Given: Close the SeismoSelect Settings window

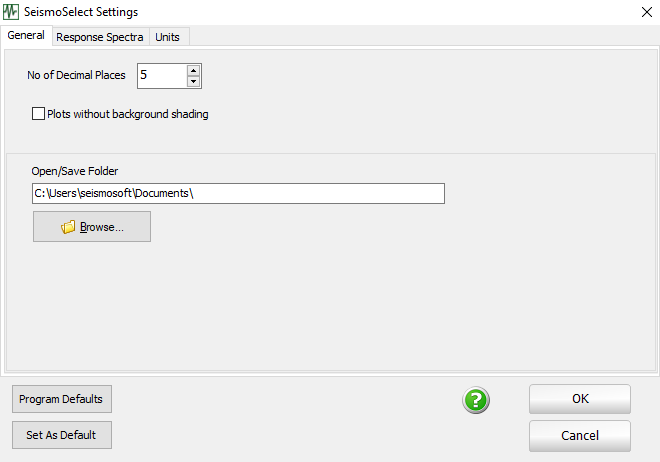Looking at the screenshot, I should tap(647, 12).
